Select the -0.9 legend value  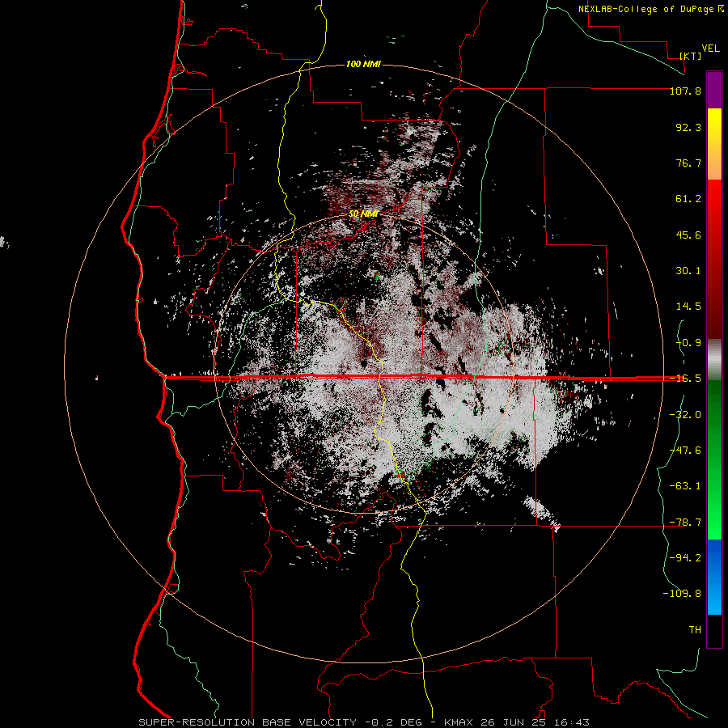(688, 343)
